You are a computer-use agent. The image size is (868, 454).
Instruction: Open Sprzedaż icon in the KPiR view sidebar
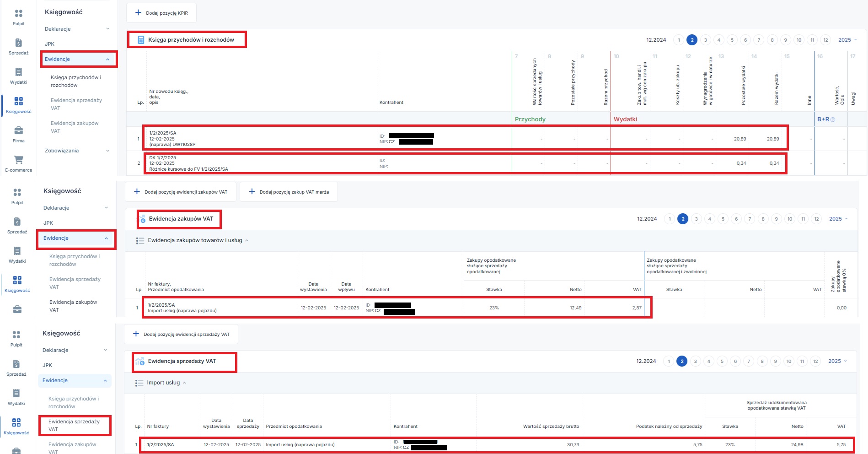18,43
